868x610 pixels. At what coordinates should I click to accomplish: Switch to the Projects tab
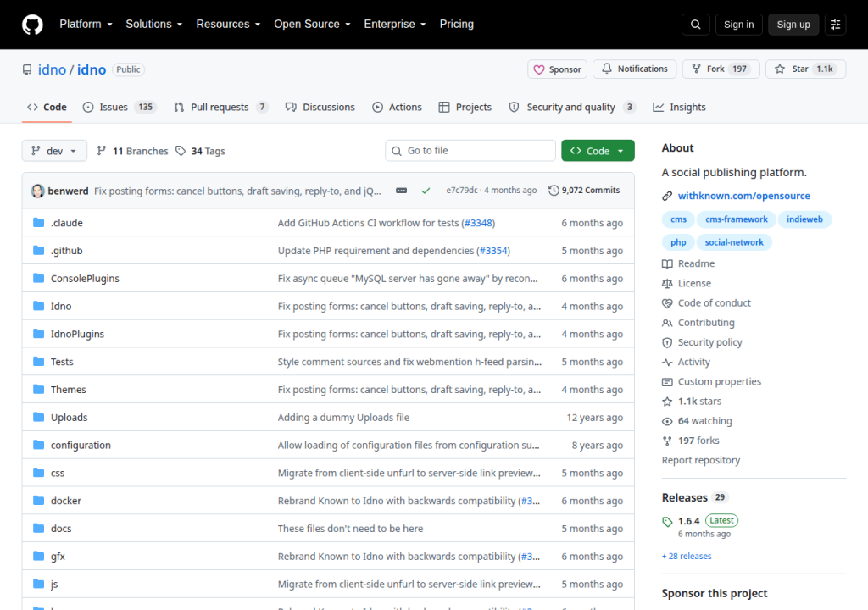(465, 108)
